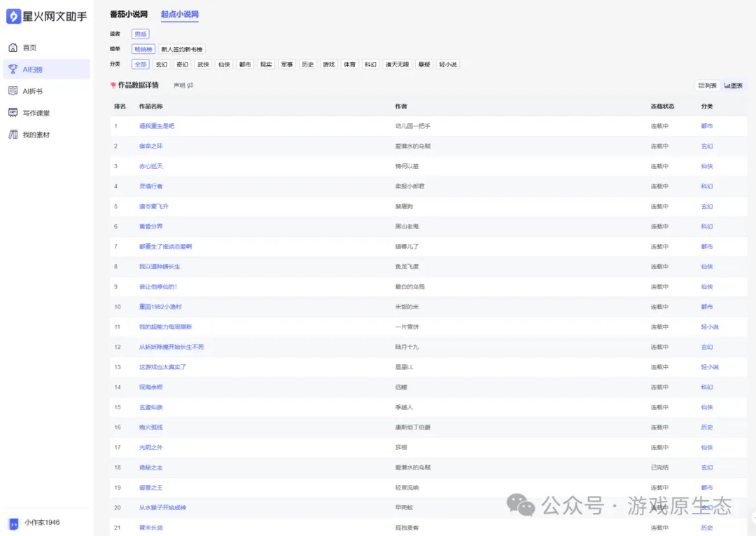
Task: Click the AI扫榜 trophy icon
Action: point(13,69)
